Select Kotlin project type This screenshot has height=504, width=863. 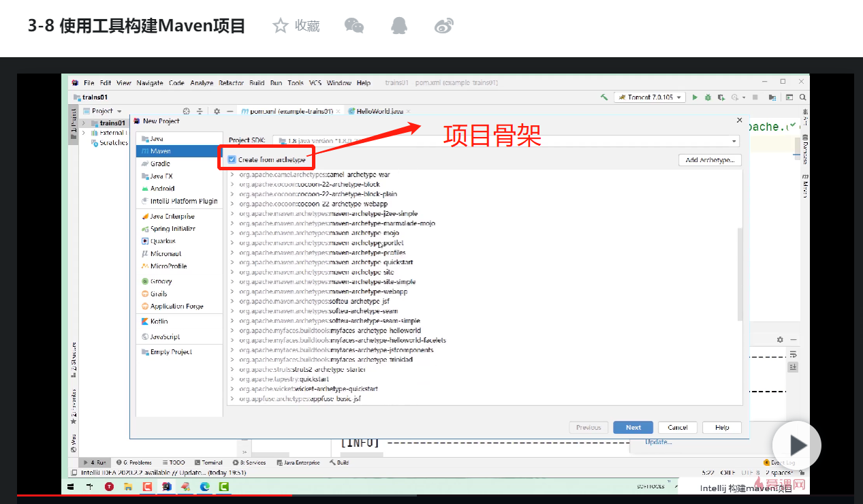(x=180, y=321)
